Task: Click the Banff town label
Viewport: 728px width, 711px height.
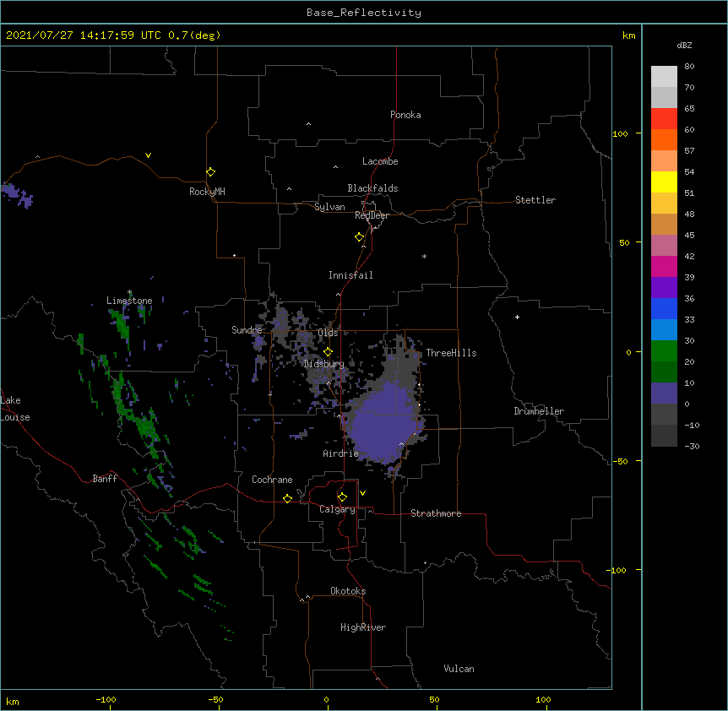Action: coord(105,479)
